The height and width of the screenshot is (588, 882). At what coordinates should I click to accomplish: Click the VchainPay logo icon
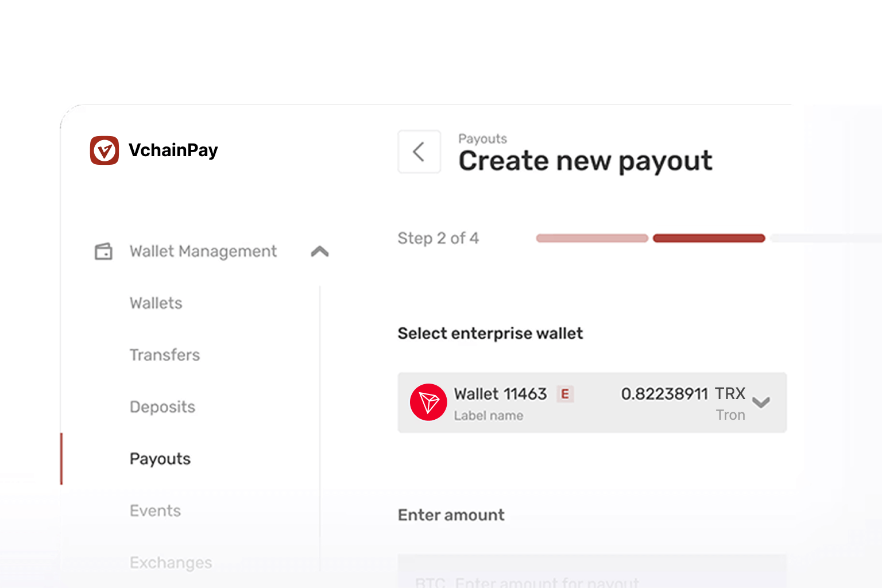point(105,150)
